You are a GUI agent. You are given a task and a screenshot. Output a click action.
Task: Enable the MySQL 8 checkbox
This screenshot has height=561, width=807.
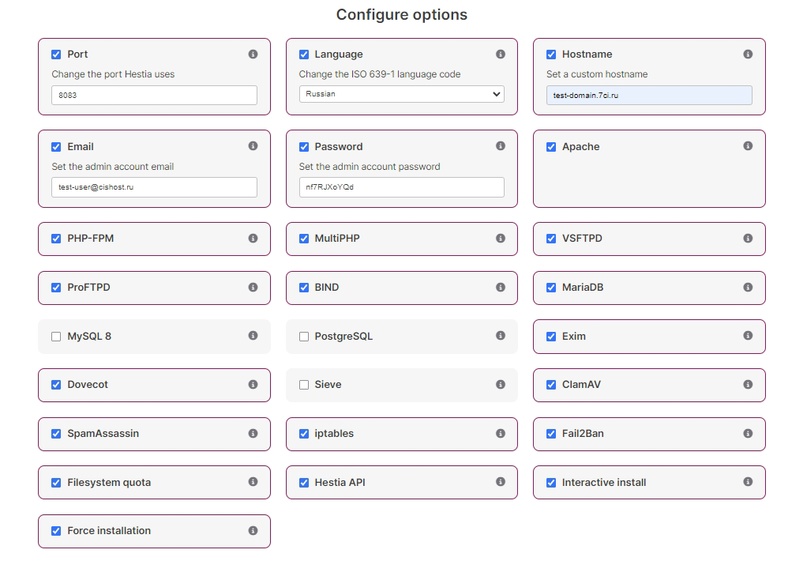pyautogui.click(x=57, y=337)
